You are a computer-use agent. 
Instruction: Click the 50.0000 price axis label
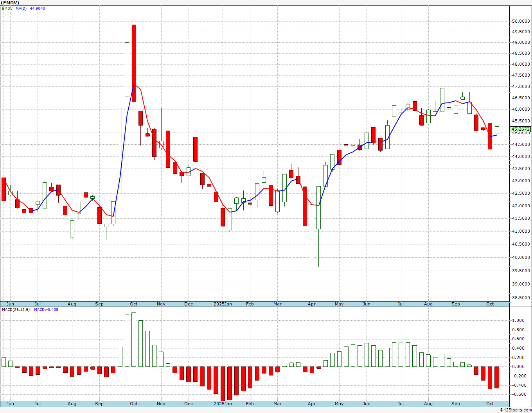[521, 21]
